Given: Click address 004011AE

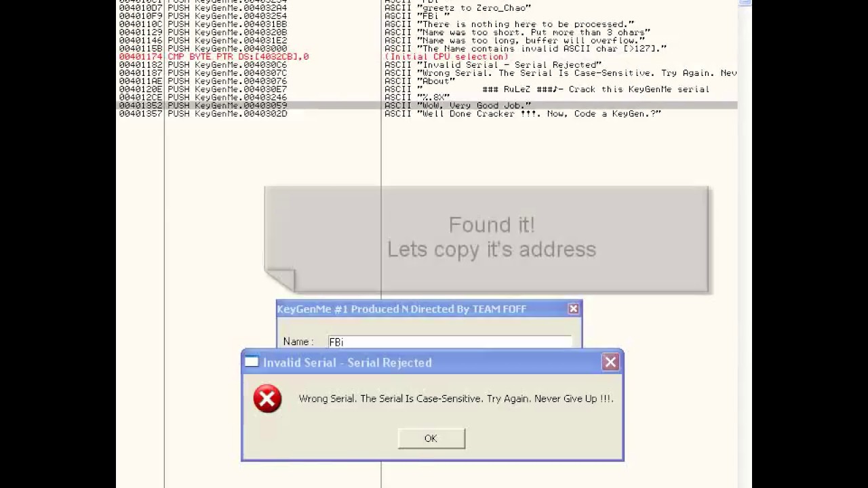Looking at the screenshot, I should (x=140, y=81).
